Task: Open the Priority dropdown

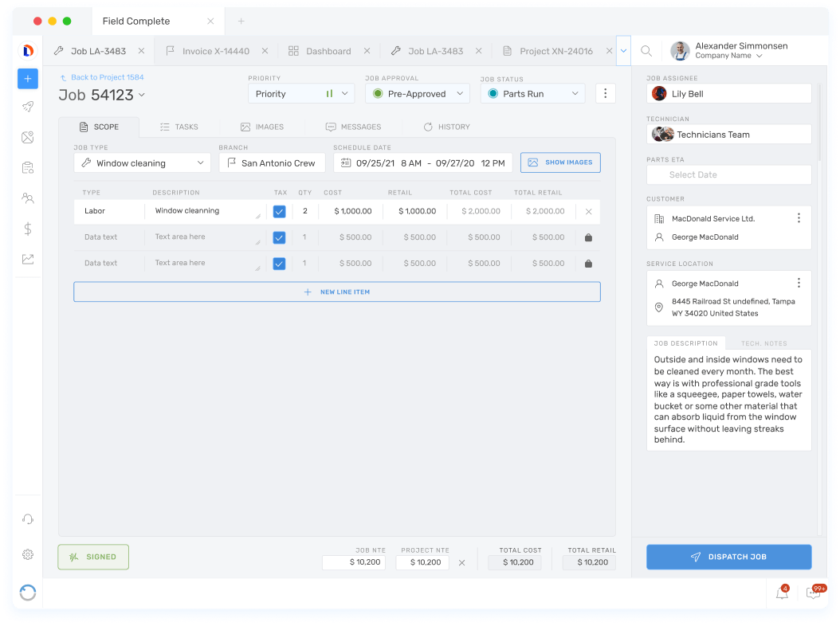Action: coord(300,93)
